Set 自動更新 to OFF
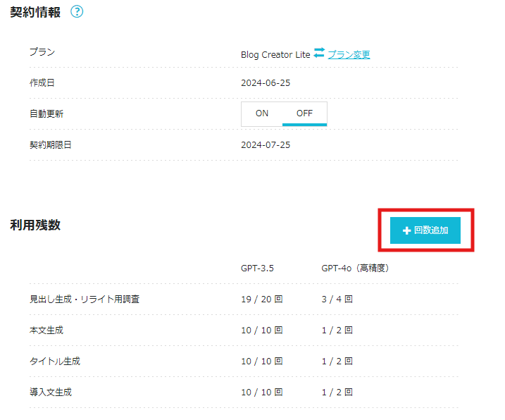The width and height of the screenshot is (505, 420). coord(304,113)
